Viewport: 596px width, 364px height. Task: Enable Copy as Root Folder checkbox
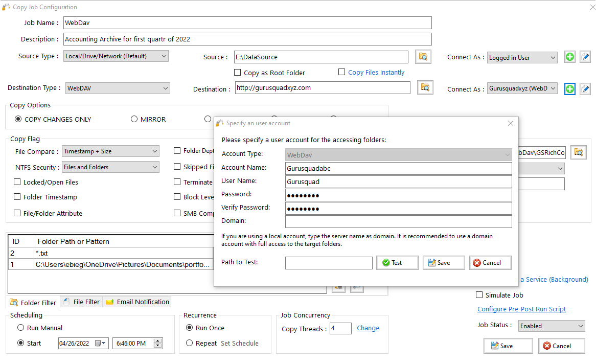(238, 72)
